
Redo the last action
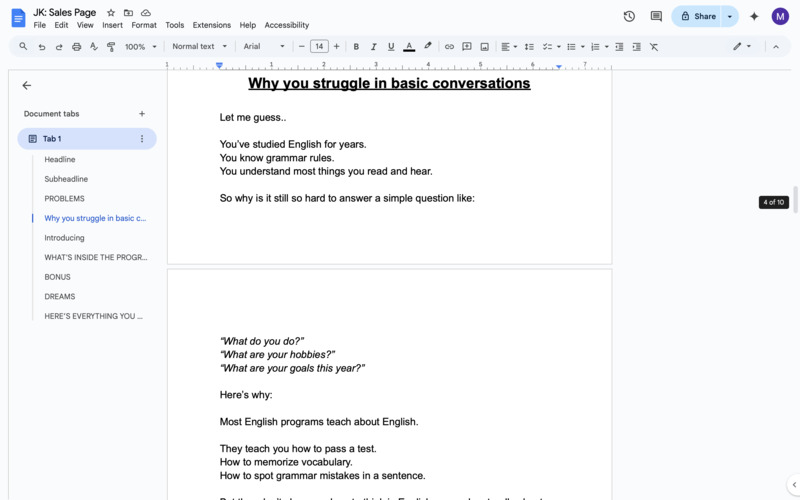[59, 47]
